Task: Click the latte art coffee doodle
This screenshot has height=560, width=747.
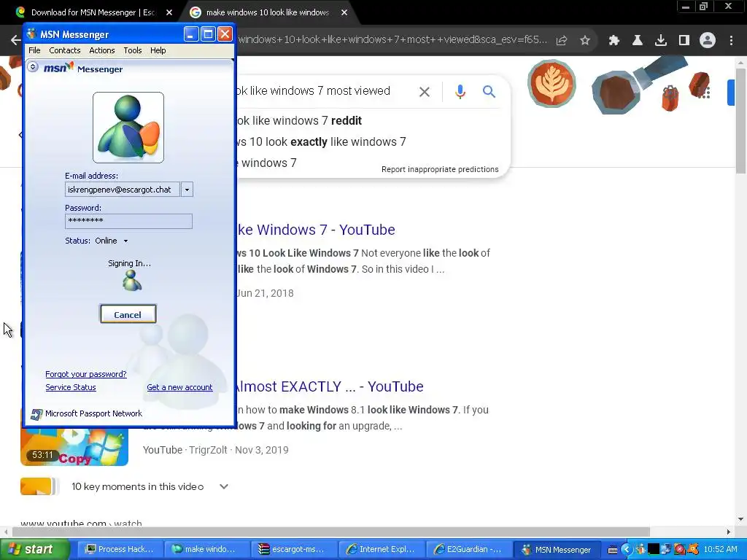Action: point(551,83)
